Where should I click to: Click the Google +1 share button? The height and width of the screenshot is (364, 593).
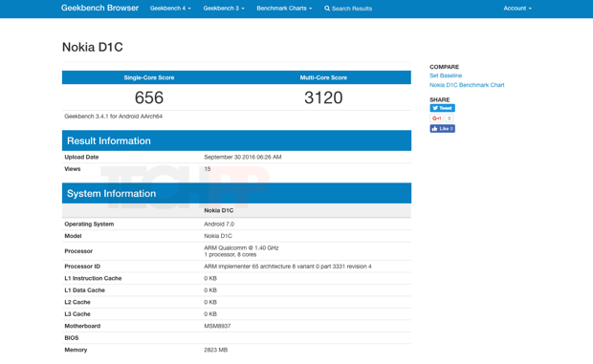tap(437, 118)
